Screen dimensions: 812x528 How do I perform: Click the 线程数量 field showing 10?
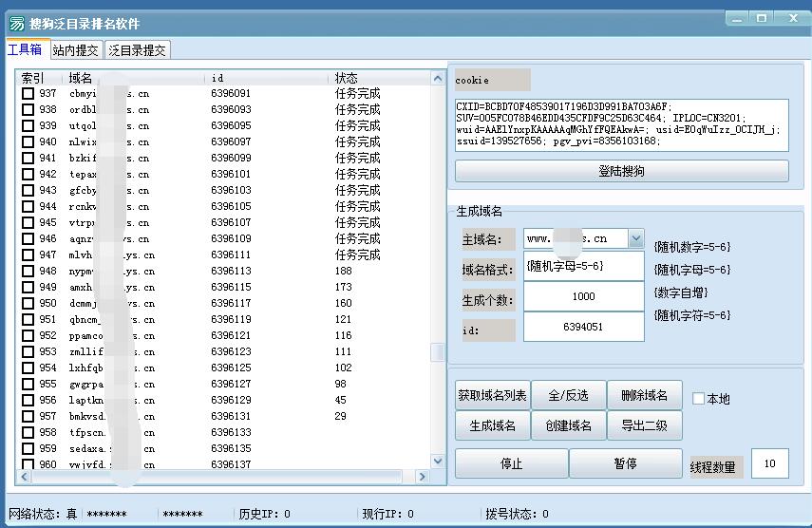coord(769,463)
